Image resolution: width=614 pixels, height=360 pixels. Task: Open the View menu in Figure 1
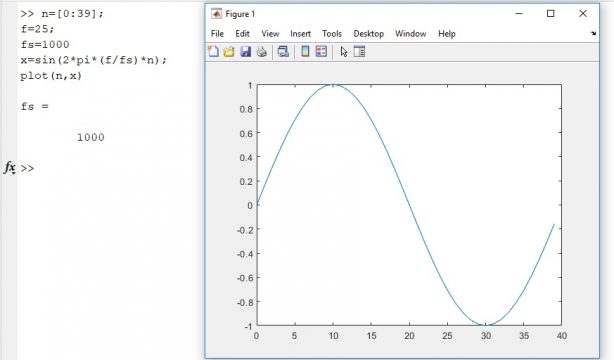[x=270, y=34]
